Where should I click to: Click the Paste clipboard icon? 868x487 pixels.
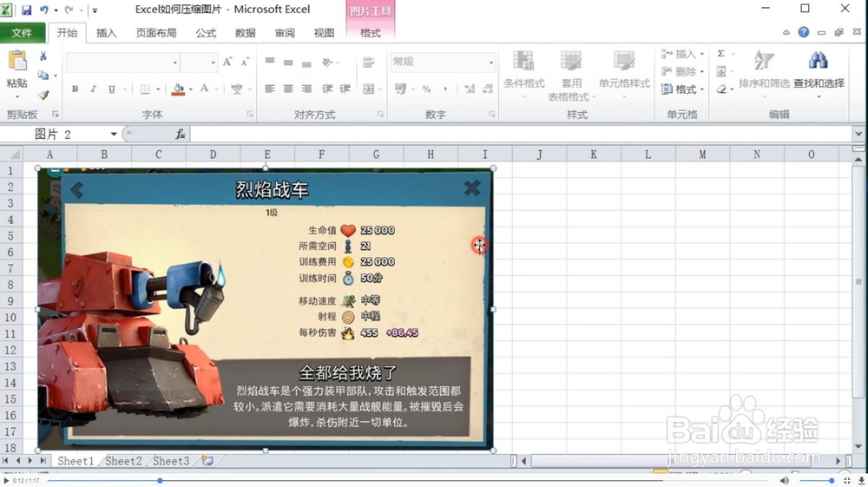coord(16,61)
